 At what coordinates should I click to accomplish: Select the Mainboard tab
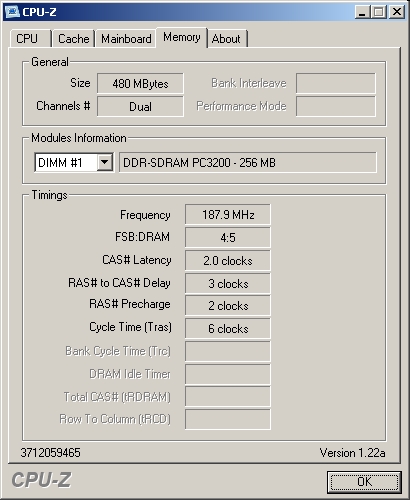(126, 39)
